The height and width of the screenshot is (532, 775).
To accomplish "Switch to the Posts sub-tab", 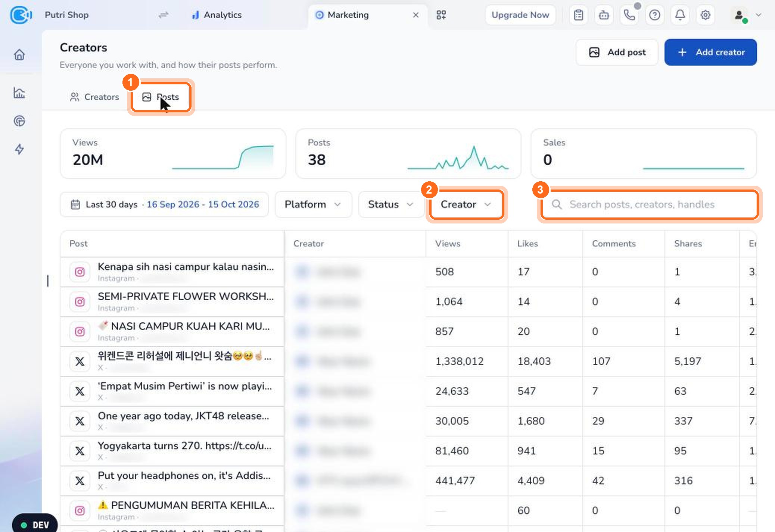I will tap(161, 97).
